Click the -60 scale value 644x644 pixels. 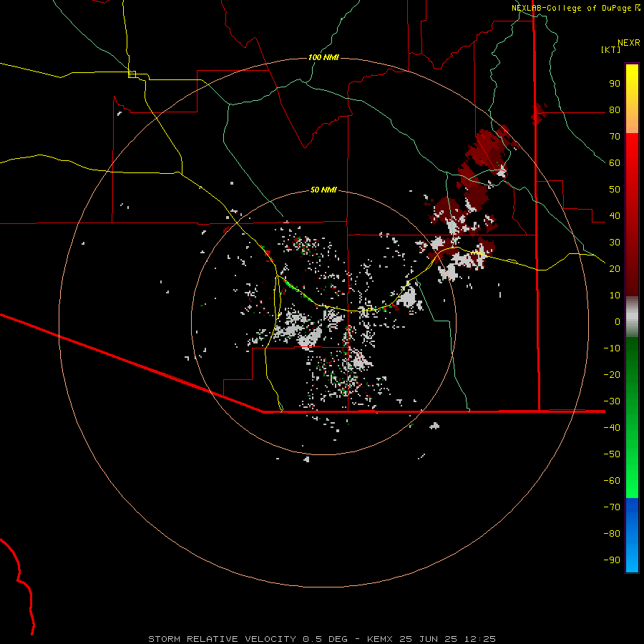(612, 481)
